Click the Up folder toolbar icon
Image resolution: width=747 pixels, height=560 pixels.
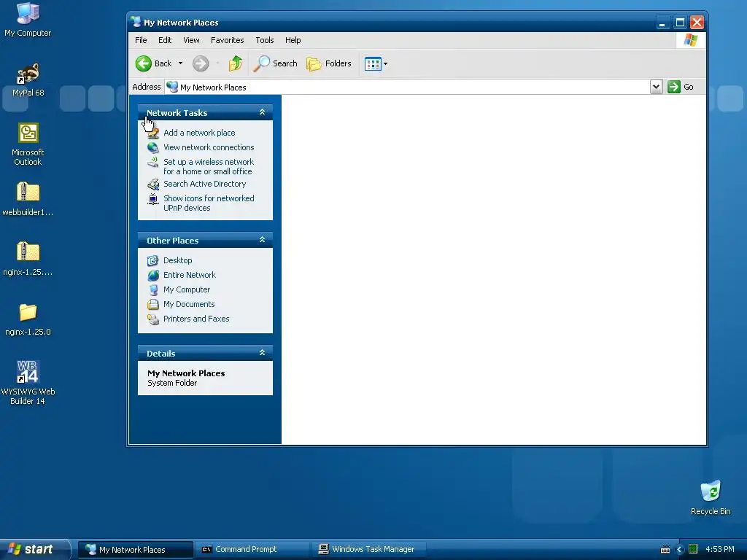click(236, 63)
